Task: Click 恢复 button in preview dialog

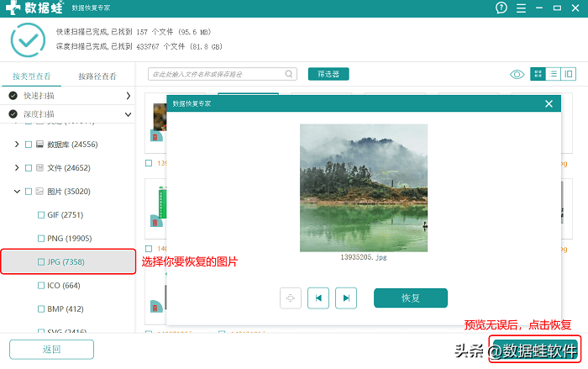Action: [410, 298]
